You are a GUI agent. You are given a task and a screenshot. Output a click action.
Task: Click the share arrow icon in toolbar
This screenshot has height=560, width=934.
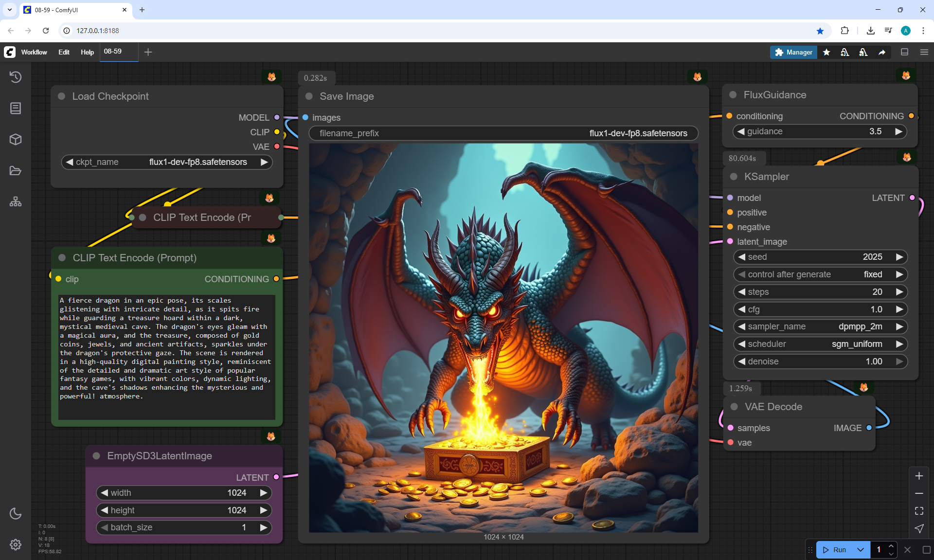pos(882,52)
